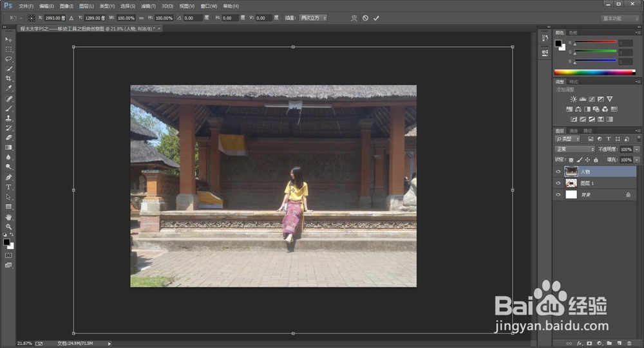Toggle lock all padlock icon

(596, 160)
